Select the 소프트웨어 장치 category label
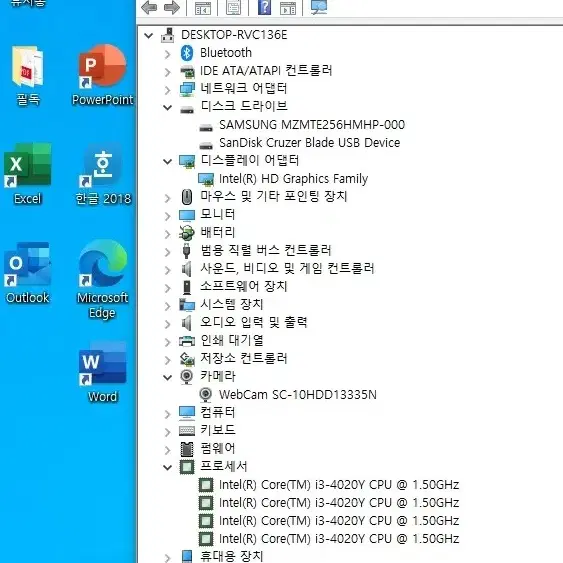 click(244, 286)
